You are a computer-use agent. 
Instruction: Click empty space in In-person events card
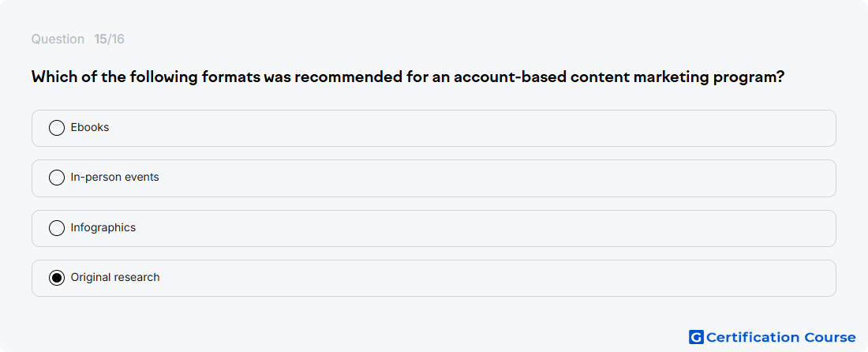pyautogui.click(x=470, y=178)
